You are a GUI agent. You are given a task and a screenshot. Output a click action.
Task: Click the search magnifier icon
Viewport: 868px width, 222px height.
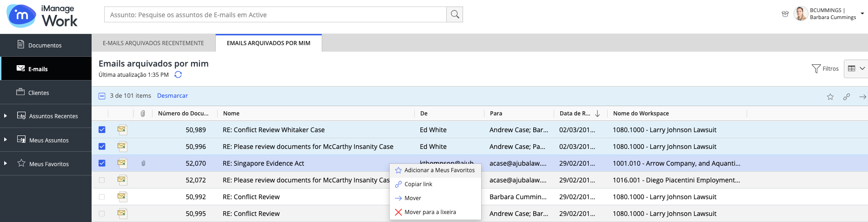coord(455,14)
